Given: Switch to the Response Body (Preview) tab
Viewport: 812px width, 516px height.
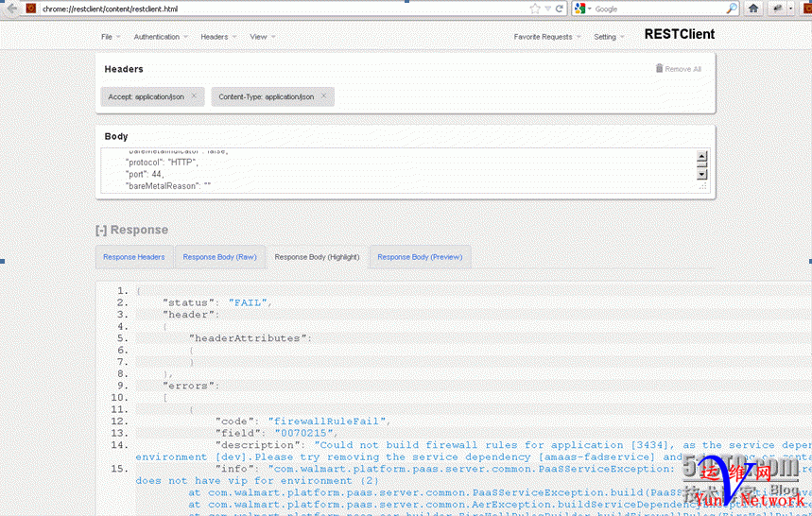Looking at the screenshot, I should 420,257.
